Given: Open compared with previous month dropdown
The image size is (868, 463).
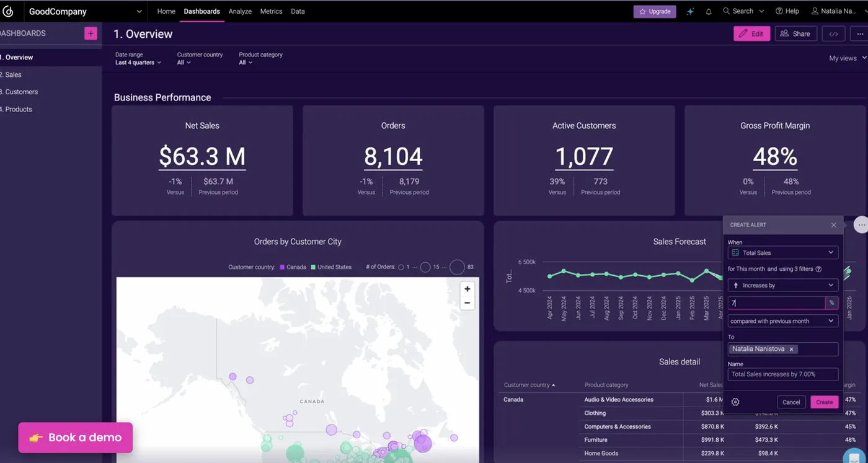Looking at the screenshot, I should pos(783,321).
